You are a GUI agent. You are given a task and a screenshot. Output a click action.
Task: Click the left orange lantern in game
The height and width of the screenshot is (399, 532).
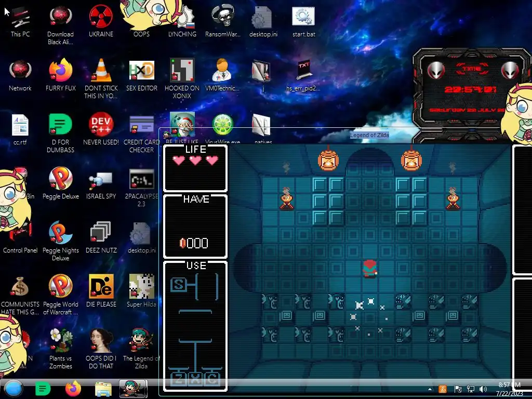click(x=328, y=160)
